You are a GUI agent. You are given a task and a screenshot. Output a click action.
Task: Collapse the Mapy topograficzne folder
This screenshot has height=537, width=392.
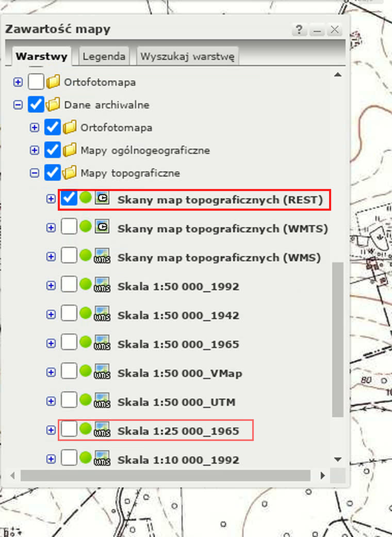(34, 173)
